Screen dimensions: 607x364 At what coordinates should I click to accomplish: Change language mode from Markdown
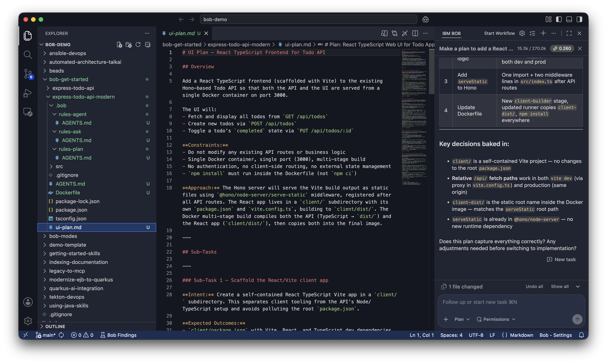[x=521, y=335]
